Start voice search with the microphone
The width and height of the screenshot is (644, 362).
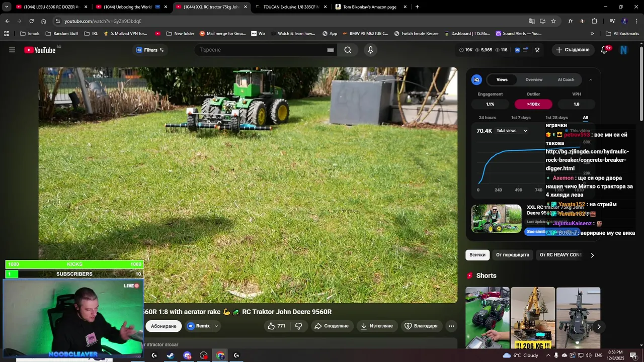[x=370, y=50]
